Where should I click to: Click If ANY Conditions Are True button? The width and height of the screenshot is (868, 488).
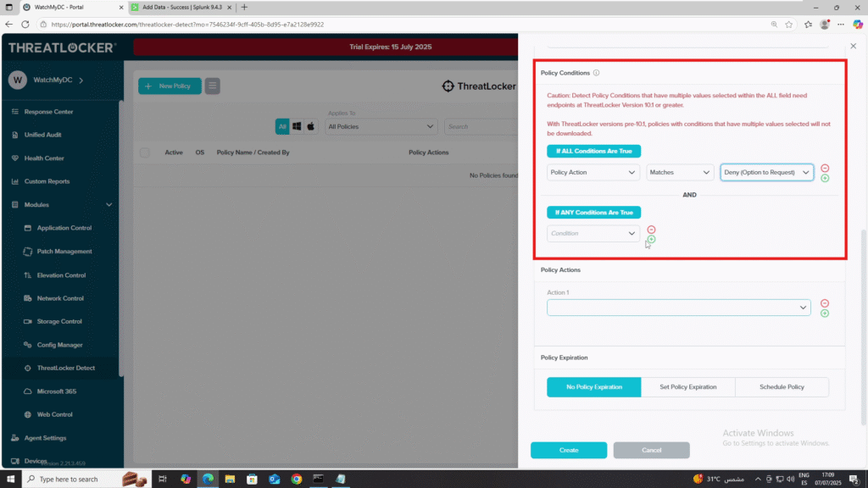point(594,213)
